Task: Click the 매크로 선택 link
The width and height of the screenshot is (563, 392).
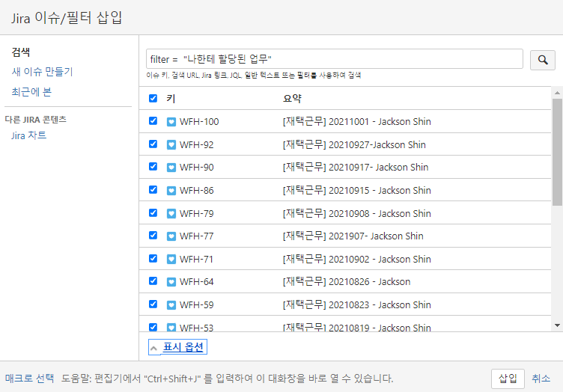Action: [29, 379]
